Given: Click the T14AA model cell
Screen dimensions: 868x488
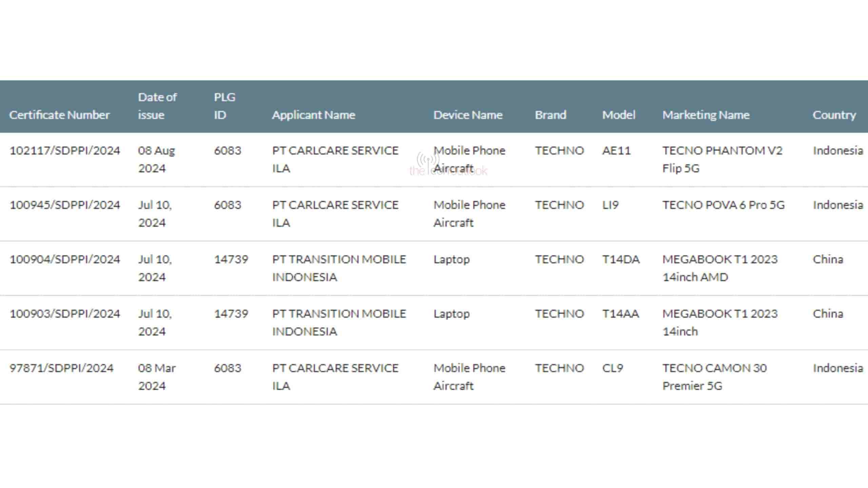Looking at the screenshot, I should click(620, 314).
